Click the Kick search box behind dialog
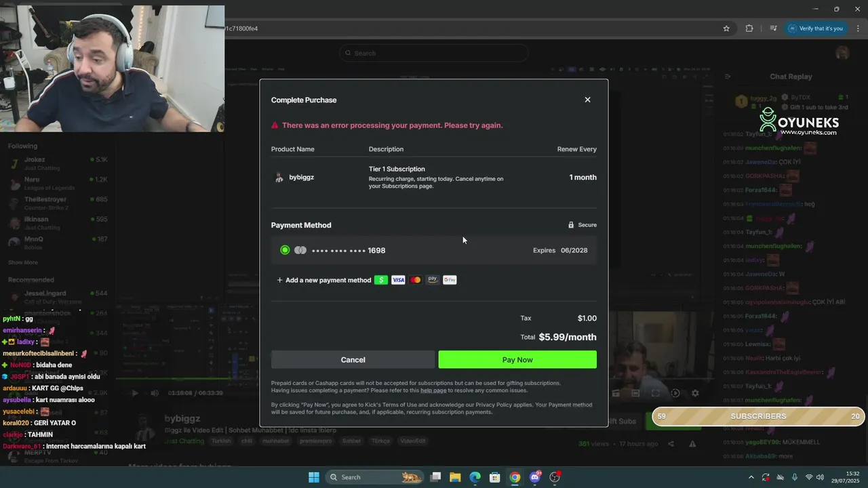 coord(434,53)
